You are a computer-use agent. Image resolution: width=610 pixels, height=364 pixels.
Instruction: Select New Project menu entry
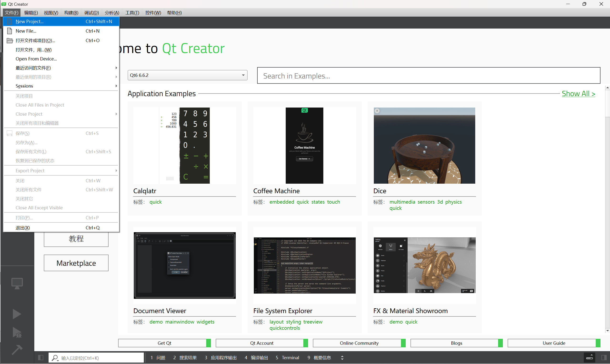coord(61,21)
